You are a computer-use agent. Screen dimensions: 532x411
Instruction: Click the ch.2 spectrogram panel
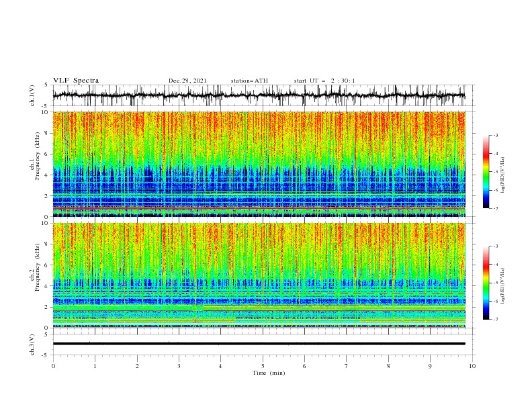tap(259, 275)
